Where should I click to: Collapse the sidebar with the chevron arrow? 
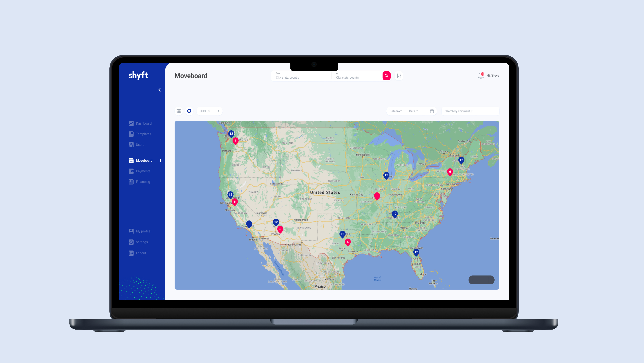coord(159,90)
